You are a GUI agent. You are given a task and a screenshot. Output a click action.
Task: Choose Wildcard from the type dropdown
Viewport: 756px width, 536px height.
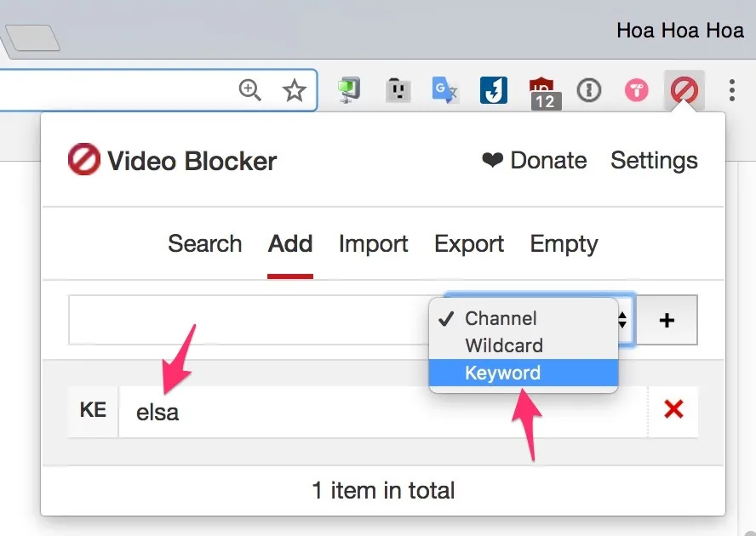tap(523, 345)
